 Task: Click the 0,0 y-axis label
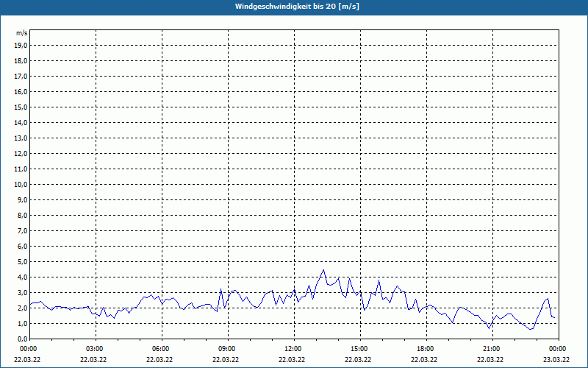tap(22, 339)
